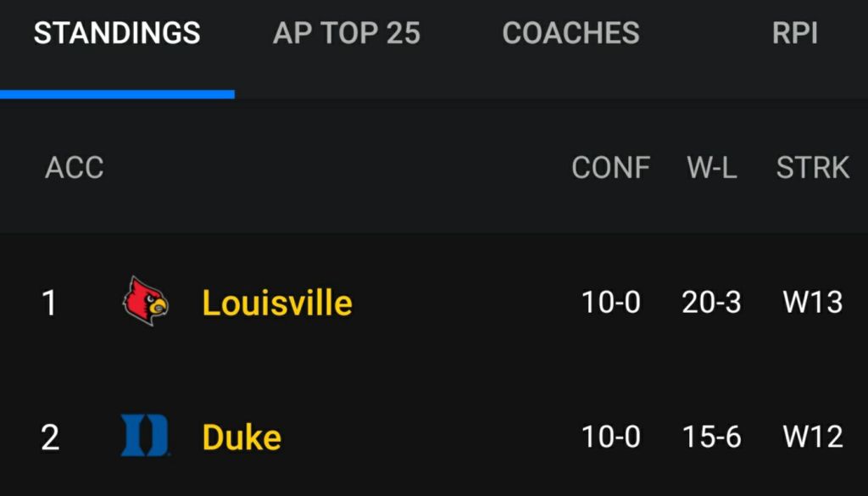Click Louisville's 20-3 overall record

pos(712,303)
